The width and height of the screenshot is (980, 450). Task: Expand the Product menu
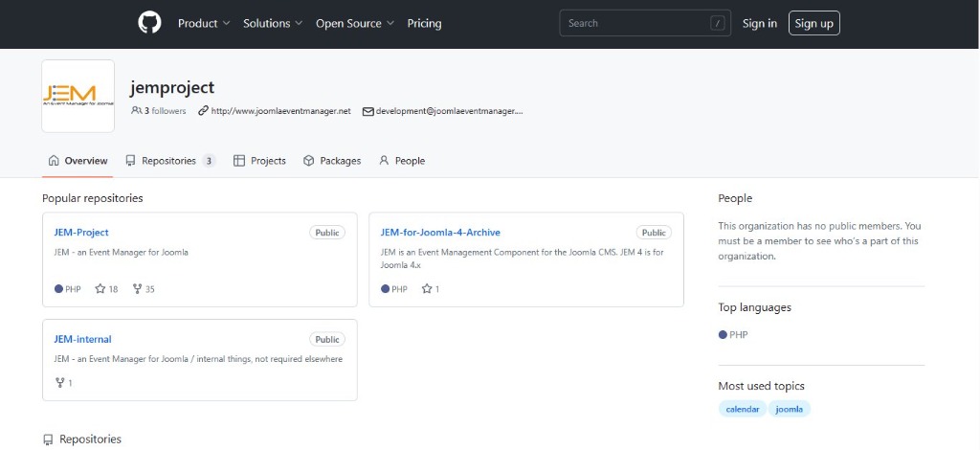click(x=204, y=23)
